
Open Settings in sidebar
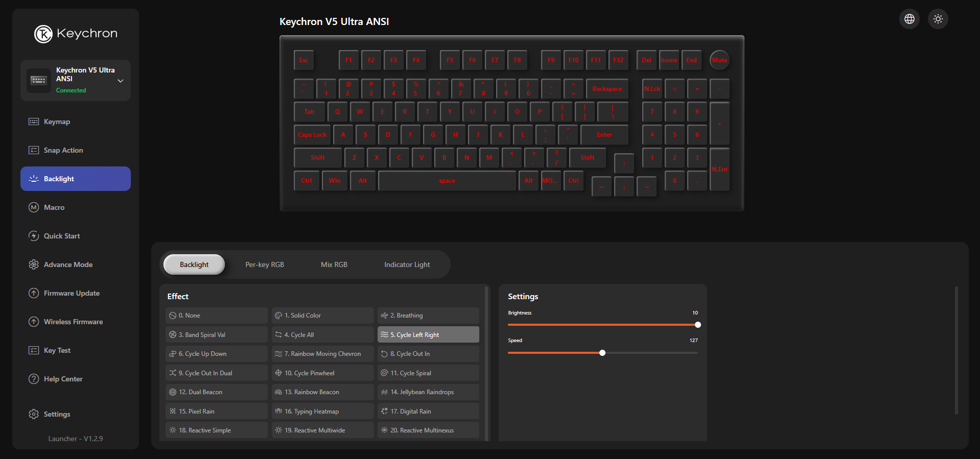pos(76,414)
